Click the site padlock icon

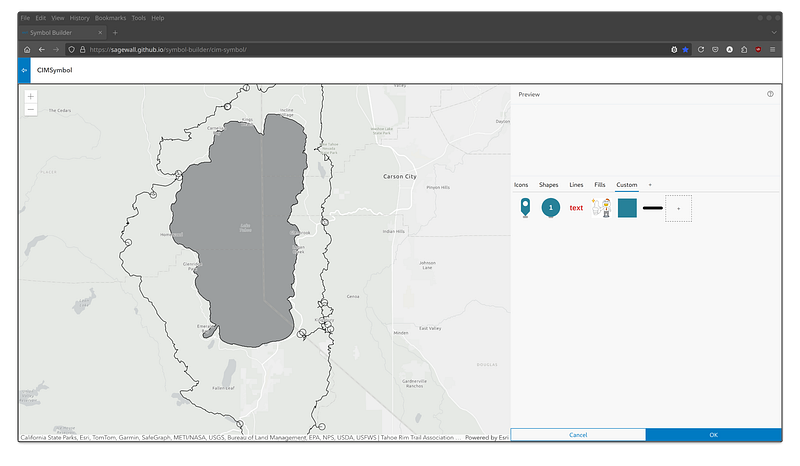[x=83, y=50]
